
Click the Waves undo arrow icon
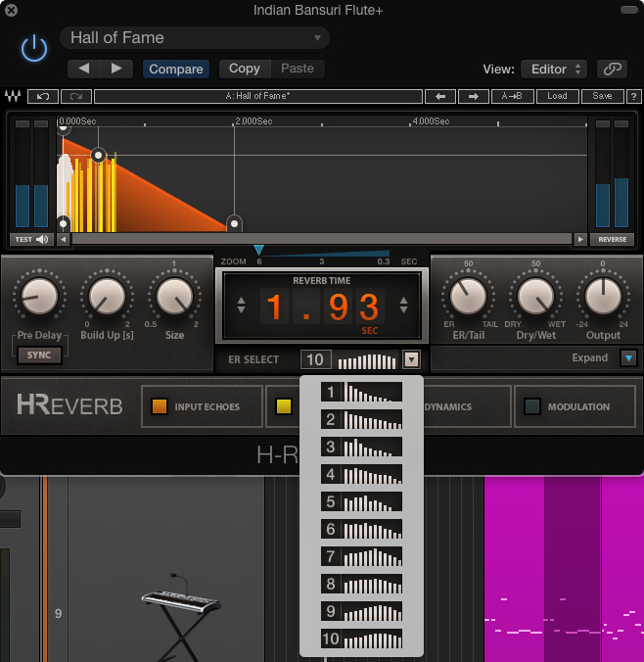[x=43, y=97]
